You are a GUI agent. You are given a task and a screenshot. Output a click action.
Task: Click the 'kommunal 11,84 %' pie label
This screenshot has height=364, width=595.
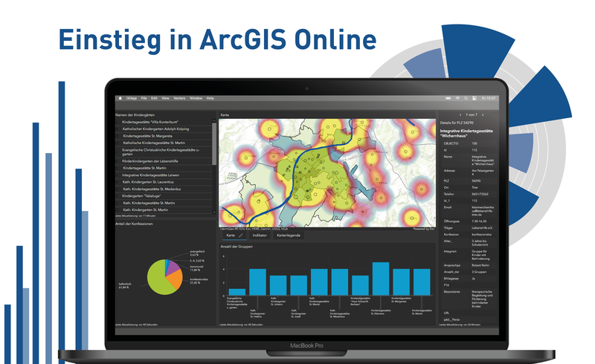point(196,268)
